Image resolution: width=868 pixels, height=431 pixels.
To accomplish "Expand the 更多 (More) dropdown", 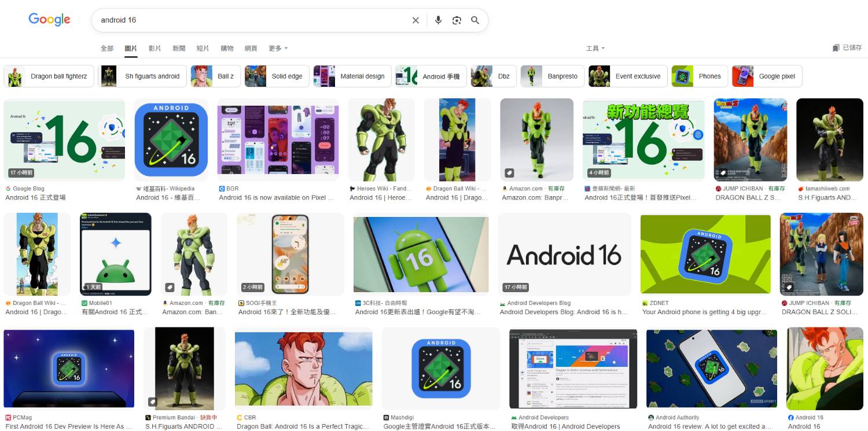I will 278,49.
